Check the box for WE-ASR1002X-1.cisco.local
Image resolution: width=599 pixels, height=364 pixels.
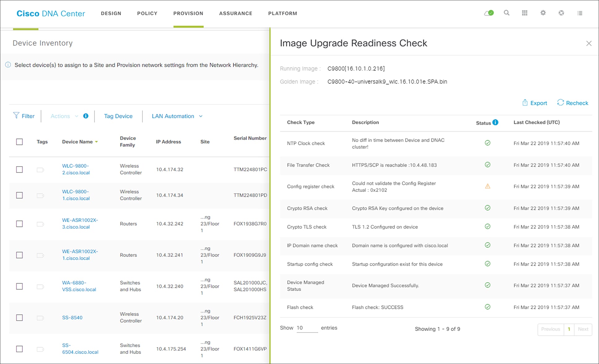[20, 255]
